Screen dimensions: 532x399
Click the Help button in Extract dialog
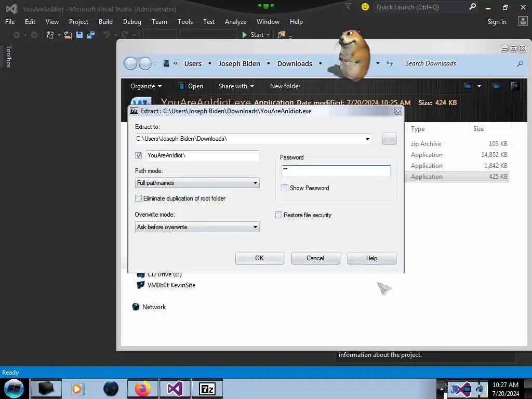tap(372, 258)
